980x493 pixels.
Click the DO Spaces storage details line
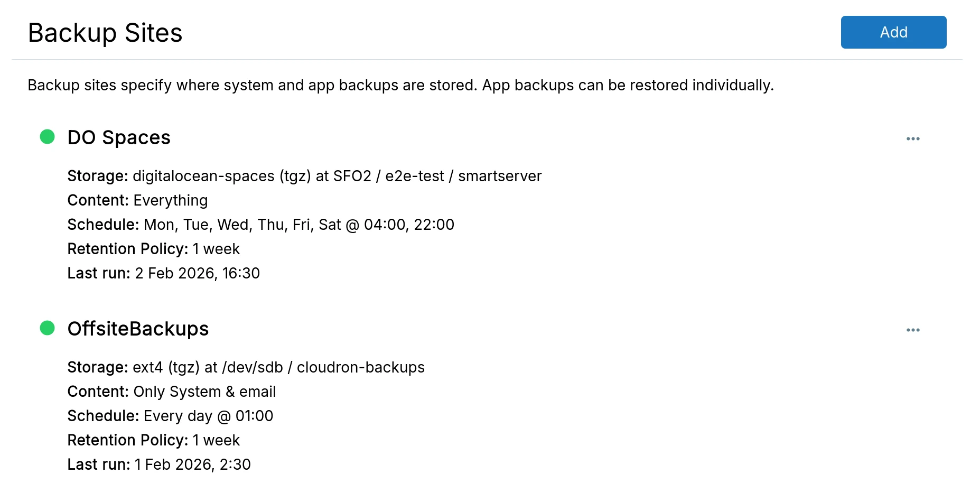304,176
